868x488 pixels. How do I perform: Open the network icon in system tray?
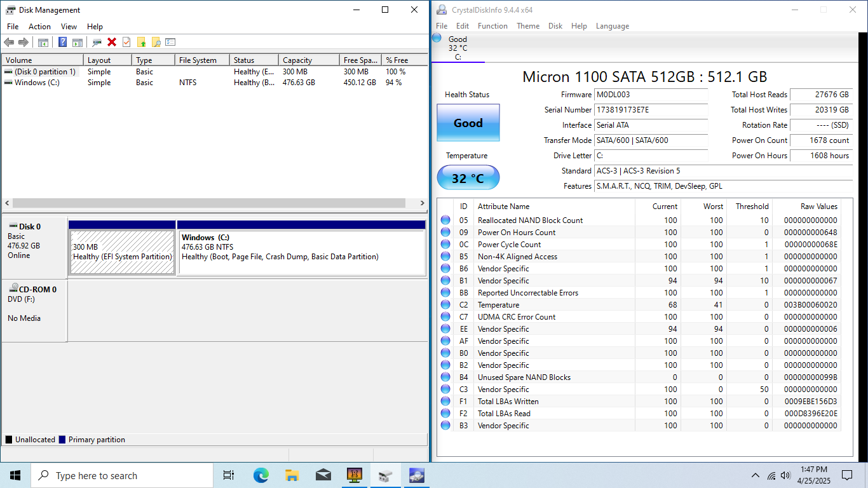(x=771, y=475)
